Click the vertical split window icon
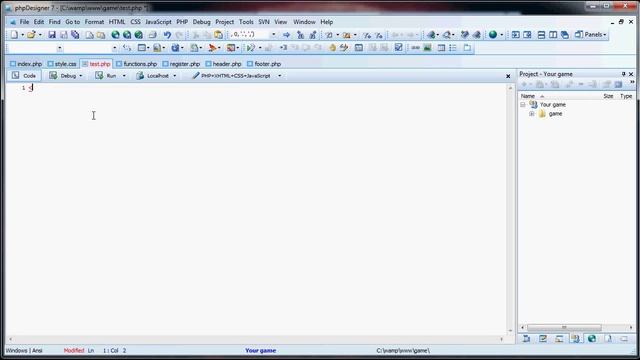 553,35
